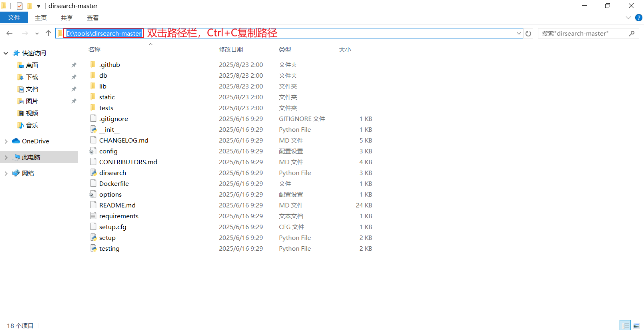Switch to details view layout icon
The image size is (644, 330).
coord(626,326)
